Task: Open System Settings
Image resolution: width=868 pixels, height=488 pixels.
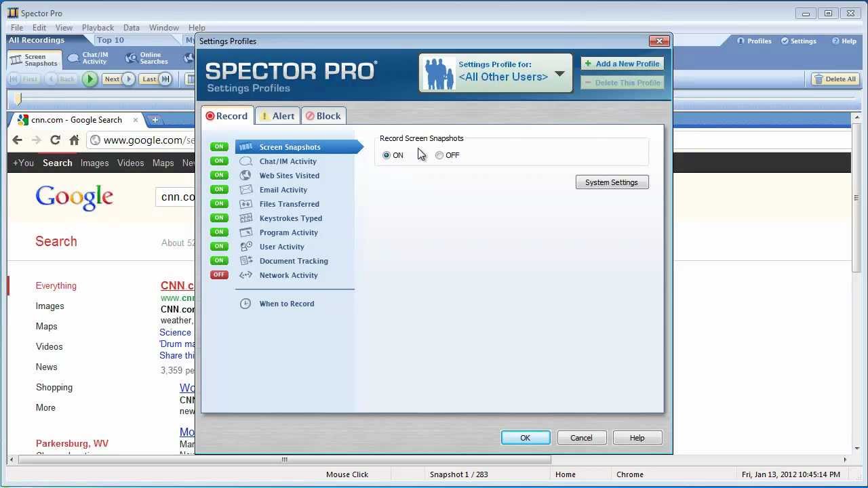Action: click(x=612, y=182)
